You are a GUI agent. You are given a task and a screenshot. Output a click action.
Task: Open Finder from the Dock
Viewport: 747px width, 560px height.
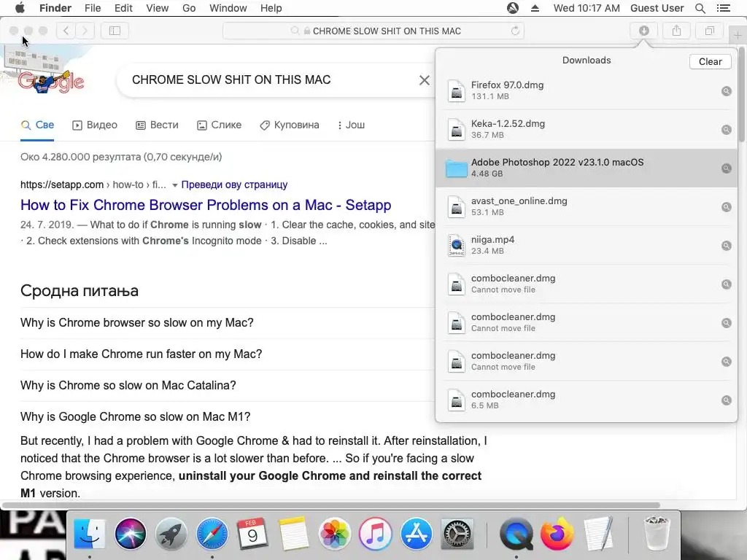[x=90, y=533]
